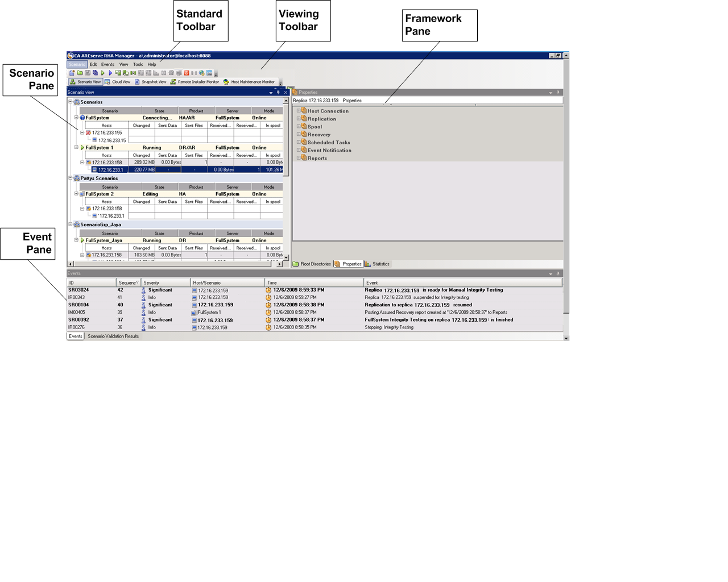Image resolution: width=728 pixels, height=582 pixels.
Task: Open the Host Maintenance Monitor
Action: 249,82
